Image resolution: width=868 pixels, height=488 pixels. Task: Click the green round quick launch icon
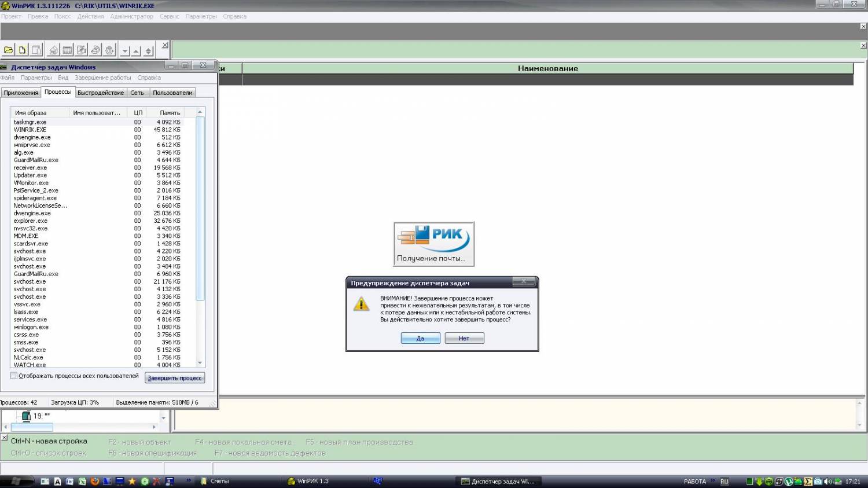pos(145,481)
